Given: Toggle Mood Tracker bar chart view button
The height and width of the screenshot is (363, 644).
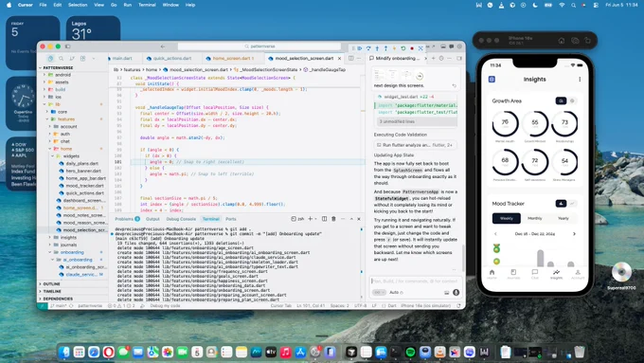Looking at the screenshot, I should (561, 203).
